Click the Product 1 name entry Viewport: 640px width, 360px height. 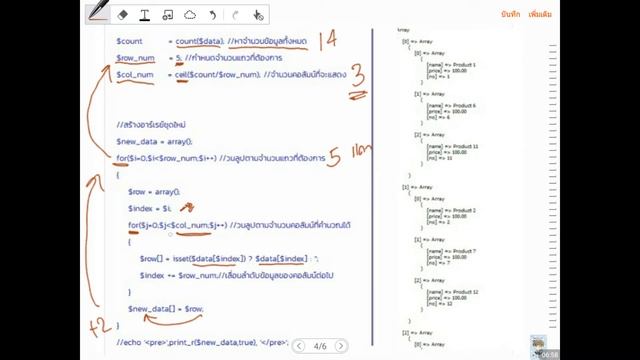point(451,65)
